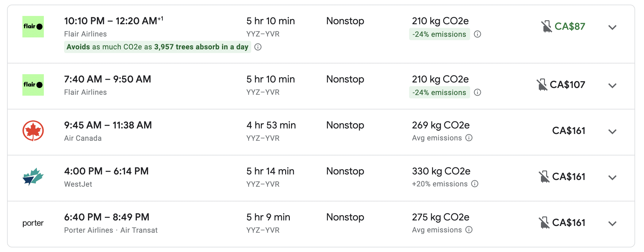644x252 pixels.
Task: Select the 7:40 AM – 9:50 AM Flair flight
Action: [107, 79]
